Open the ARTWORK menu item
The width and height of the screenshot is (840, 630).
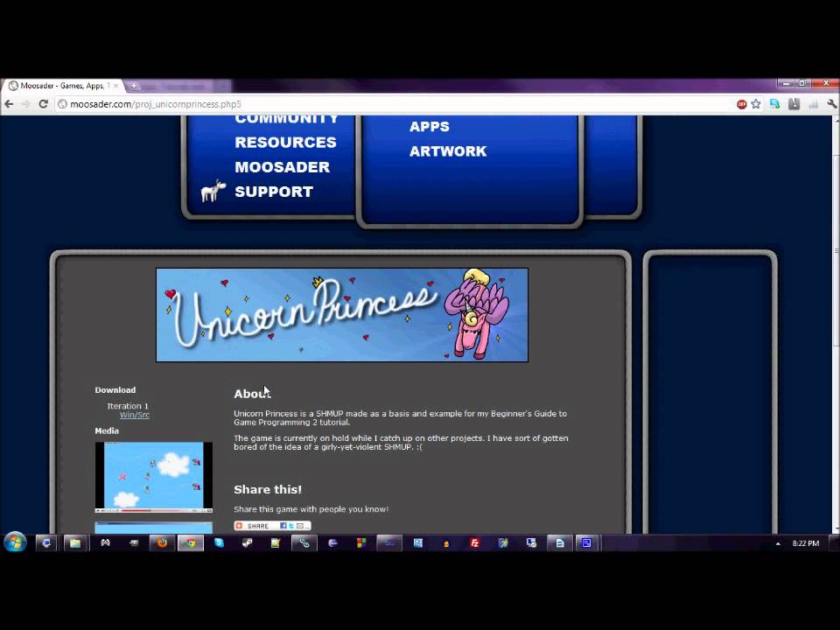(448, 151)
